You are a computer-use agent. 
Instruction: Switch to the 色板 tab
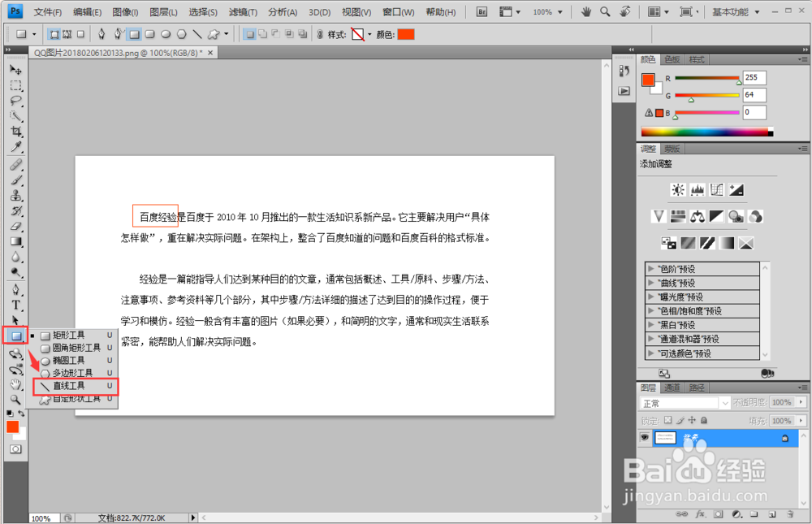coord(672,59)
